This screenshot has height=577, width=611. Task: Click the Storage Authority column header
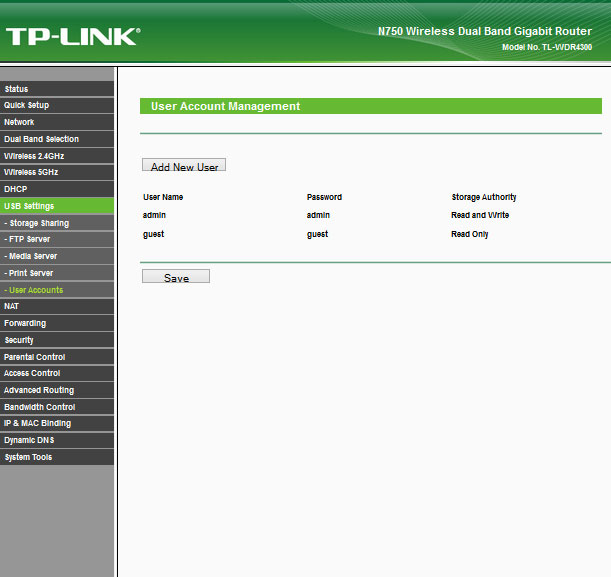click(x=484, y=197)
